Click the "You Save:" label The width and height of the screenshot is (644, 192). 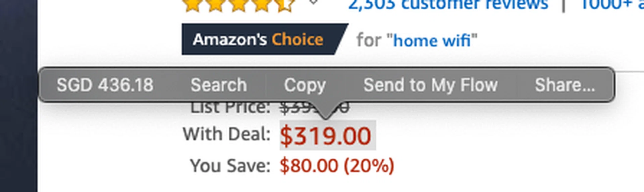pyautogui.click(x=230, y=166)
